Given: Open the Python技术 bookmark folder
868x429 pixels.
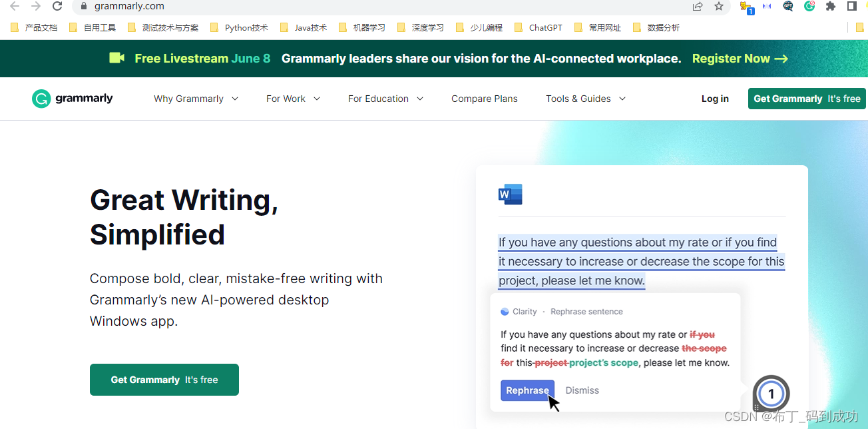Looking at the screenshot, I should click(x=239, y=27).
